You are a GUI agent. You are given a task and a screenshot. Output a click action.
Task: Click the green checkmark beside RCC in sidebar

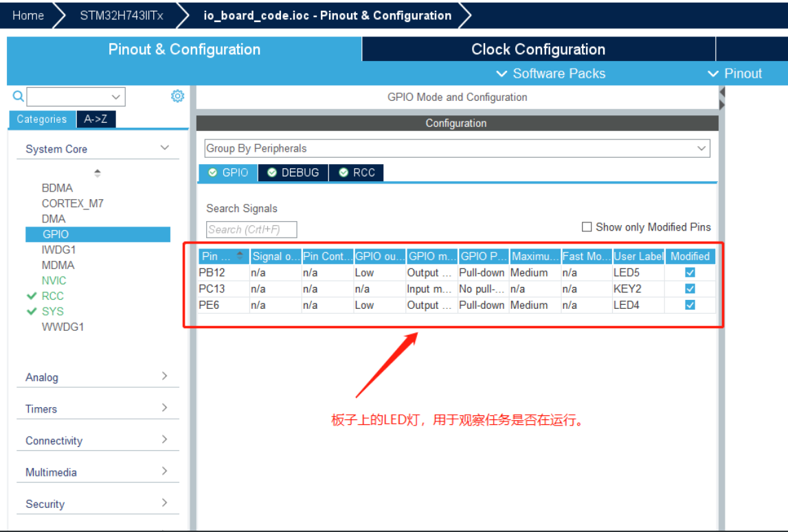[32, 296]
